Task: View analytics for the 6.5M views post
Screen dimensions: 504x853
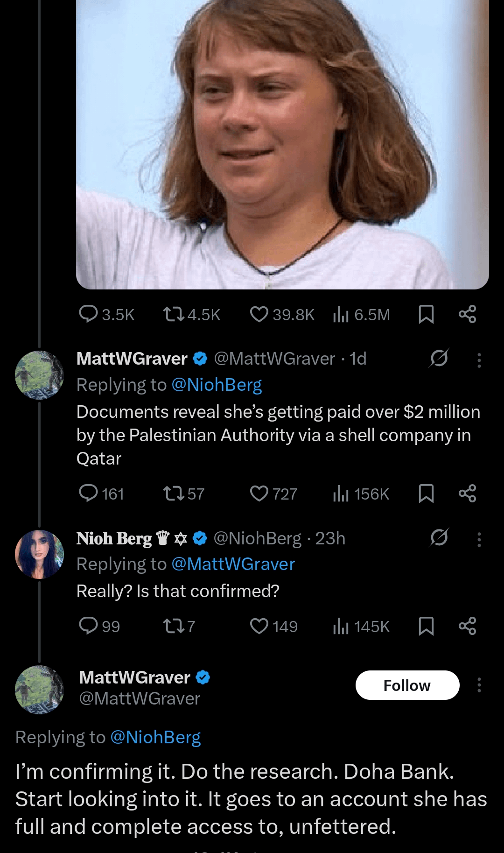Action: click(341, 314)
